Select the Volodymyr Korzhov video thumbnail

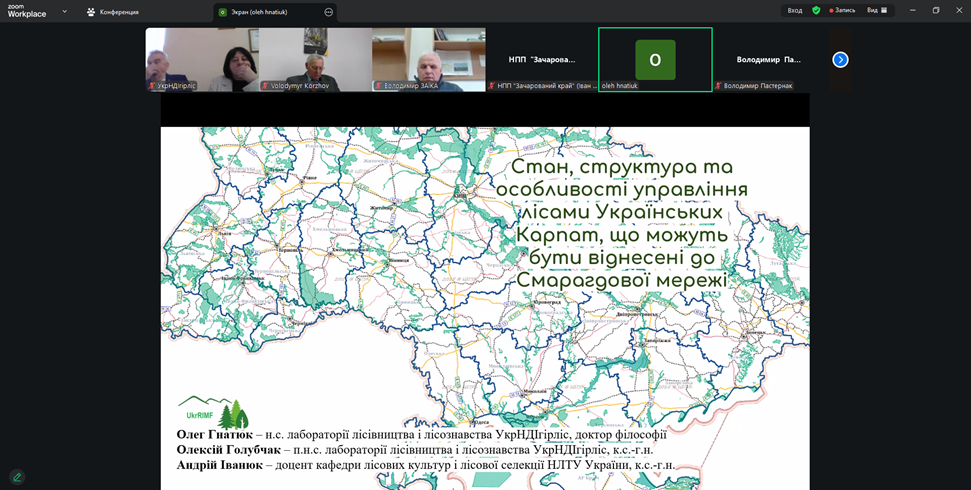click(315, 59)
